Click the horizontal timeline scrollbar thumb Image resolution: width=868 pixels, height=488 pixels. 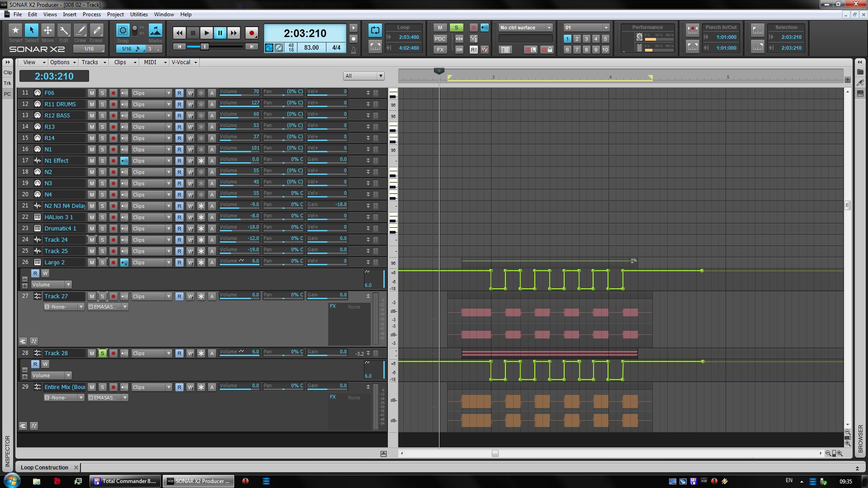point(495,453)
